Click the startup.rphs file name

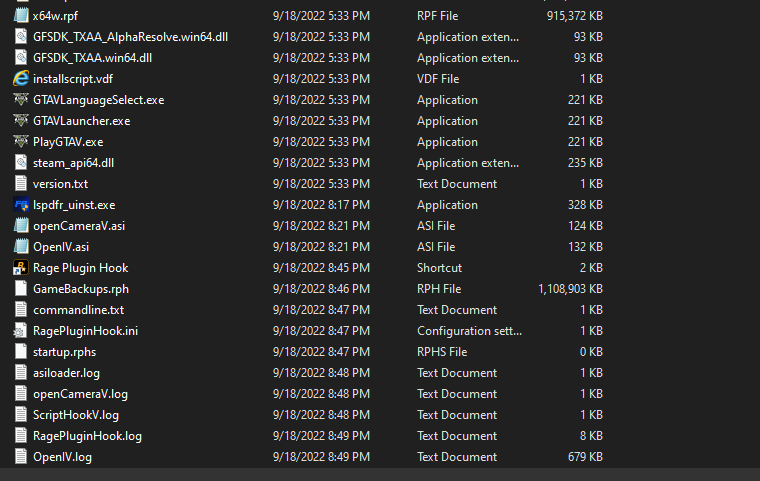[x=65, y=352]
